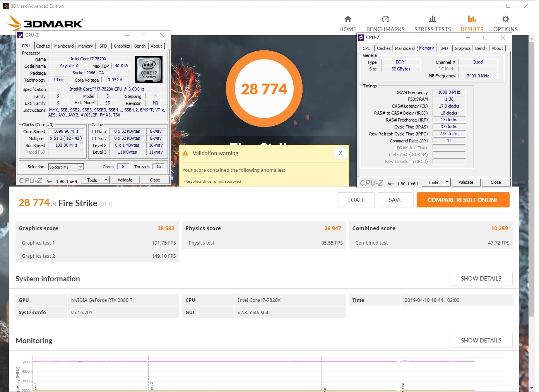Switch to Graphics tab in right CPU-Z
The width and height of the screenshot is (539, 392).
(x=463, y=48)
